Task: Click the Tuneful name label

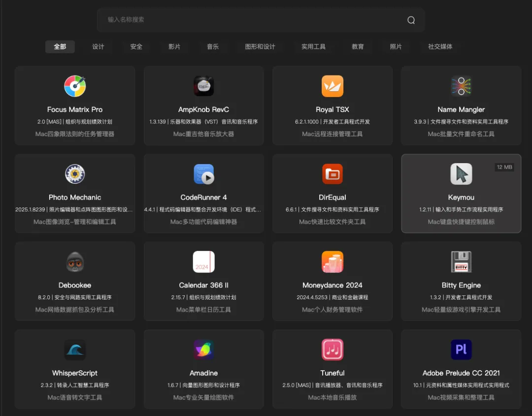Action: pos(332,373)
